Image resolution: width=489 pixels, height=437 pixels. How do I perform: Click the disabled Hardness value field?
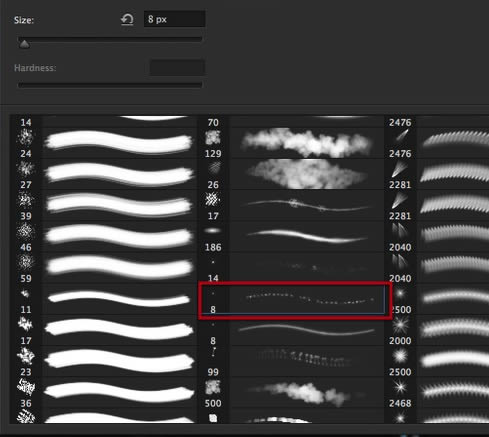point(177,68)
